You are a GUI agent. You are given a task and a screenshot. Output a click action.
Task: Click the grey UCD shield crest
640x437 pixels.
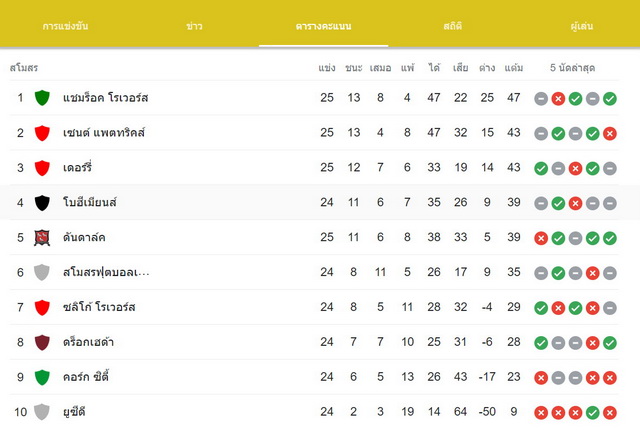(x=42, y=412)
